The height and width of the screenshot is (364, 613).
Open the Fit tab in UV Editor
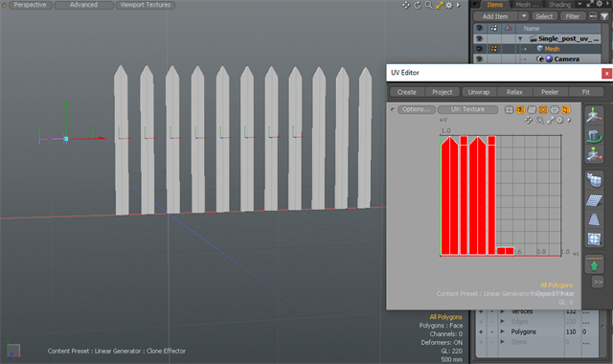pyautogui.click(x=585, y=92)
